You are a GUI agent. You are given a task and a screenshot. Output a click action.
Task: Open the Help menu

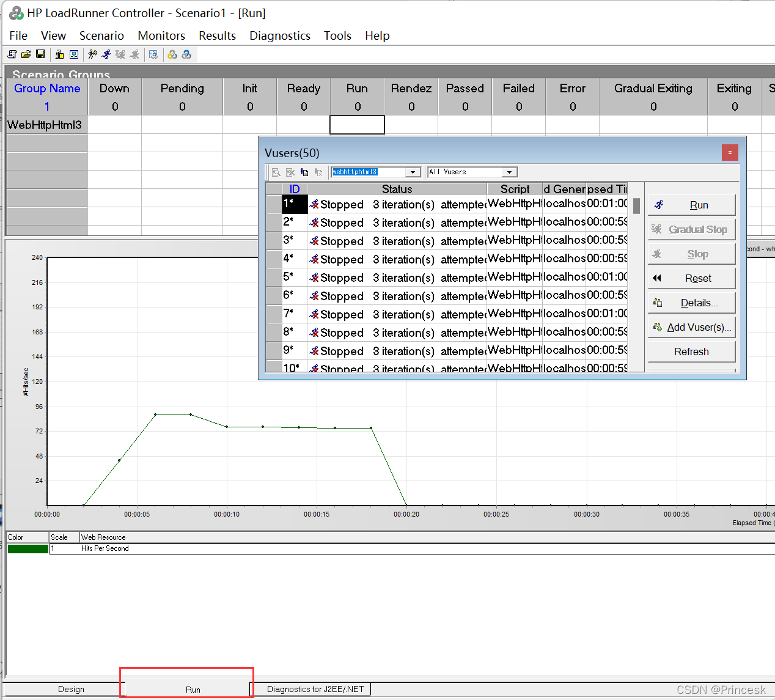pos(377,35)
